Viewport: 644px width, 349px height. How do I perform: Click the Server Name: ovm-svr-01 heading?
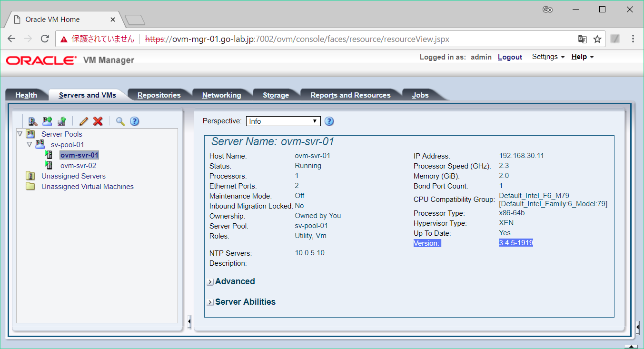pyautogui.click(x=273, y=141)
